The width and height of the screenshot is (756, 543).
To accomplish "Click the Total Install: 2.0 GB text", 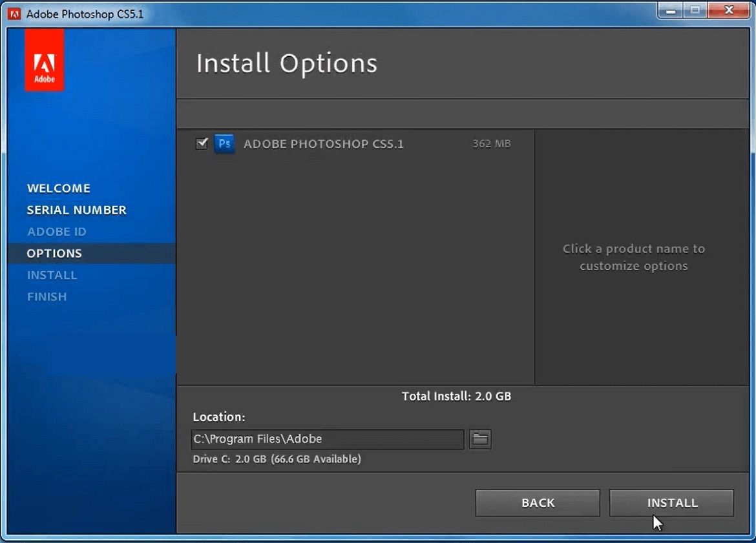I will 456,396.
